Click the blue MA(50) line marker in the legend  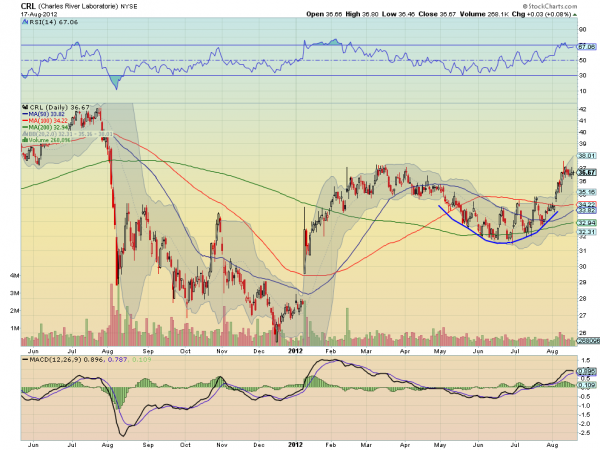25,114
